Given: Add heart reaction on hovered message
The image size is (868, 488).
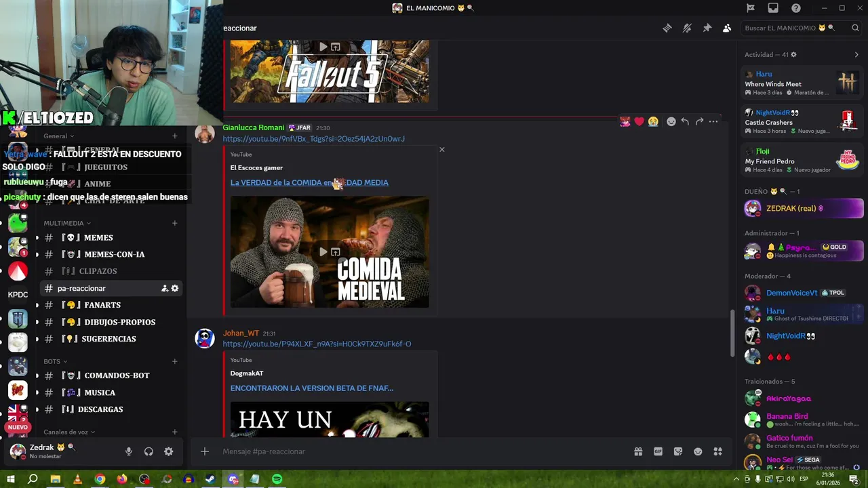Looking at the screenshot, I should pos(639,121).
